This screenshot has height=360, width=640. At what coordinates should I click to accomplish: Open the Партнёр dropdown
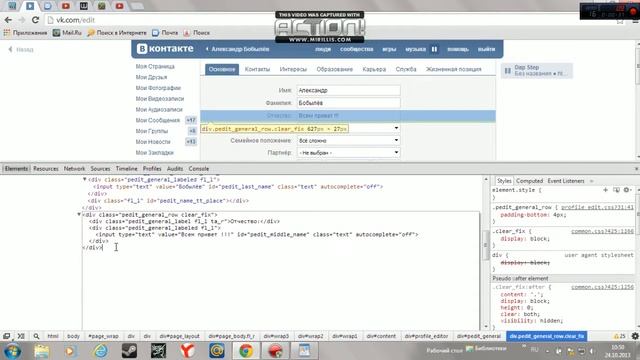click(349, 153)
